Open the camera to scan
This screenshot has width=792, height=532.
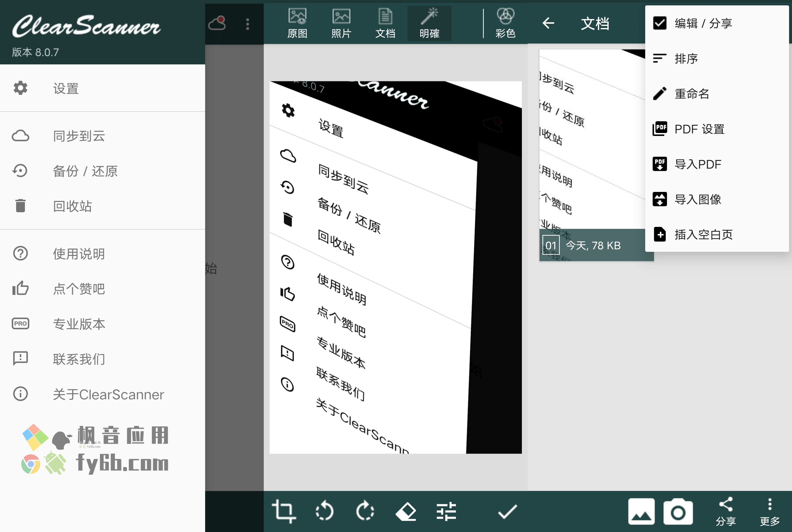click(678, 511)
